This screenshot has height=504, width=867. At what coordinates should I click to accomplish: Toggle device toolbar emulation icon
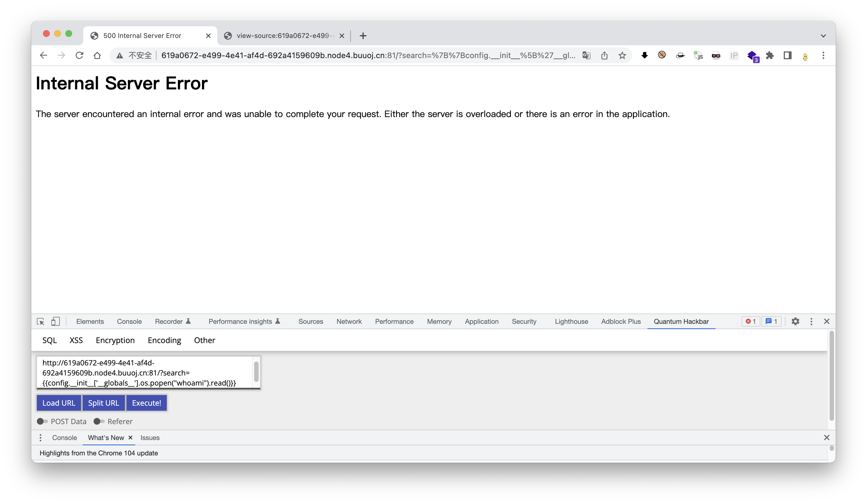[x=55, y=321]
